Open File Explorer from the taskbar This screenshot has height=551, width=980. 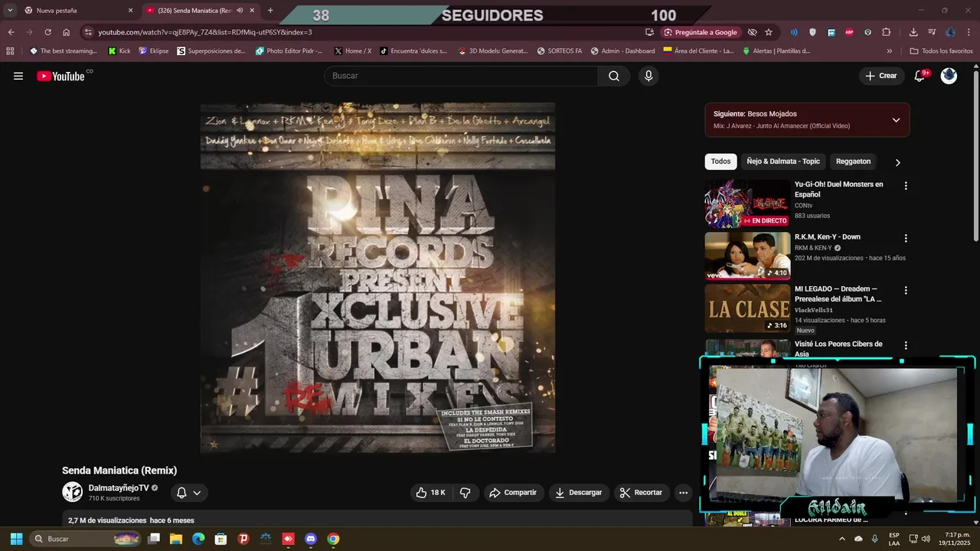tap(176, 539)
